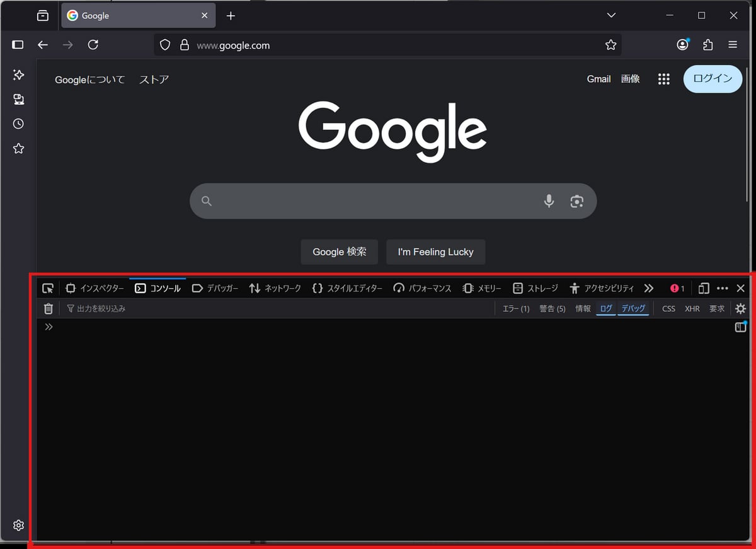Image resolution: width=756 pixels, height=549 pixels.
Task: Click I'm Feeling Lucky button
Action: 435,251
